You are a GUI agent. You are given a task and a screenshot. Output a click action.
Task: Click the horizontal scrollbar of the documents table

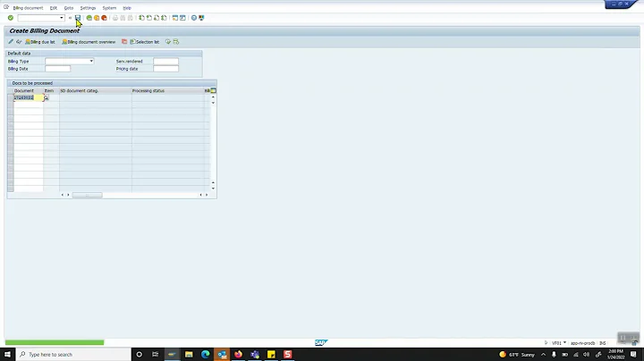(87, 195)
